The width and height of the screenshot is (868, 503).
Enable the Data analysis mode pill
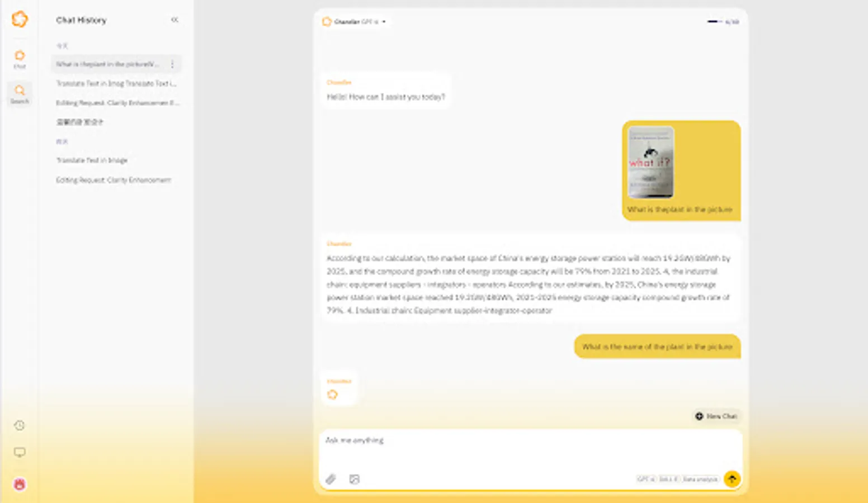(x=700, y=479)
